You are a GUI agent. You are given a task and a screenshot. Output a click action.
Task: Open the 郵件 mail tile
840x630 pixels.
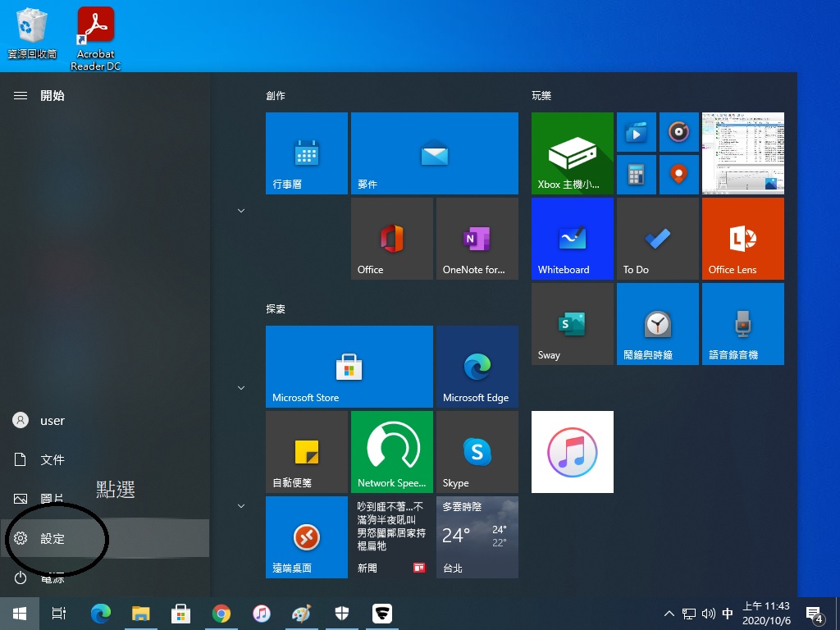pyautogui.click(x=435, y=153)
